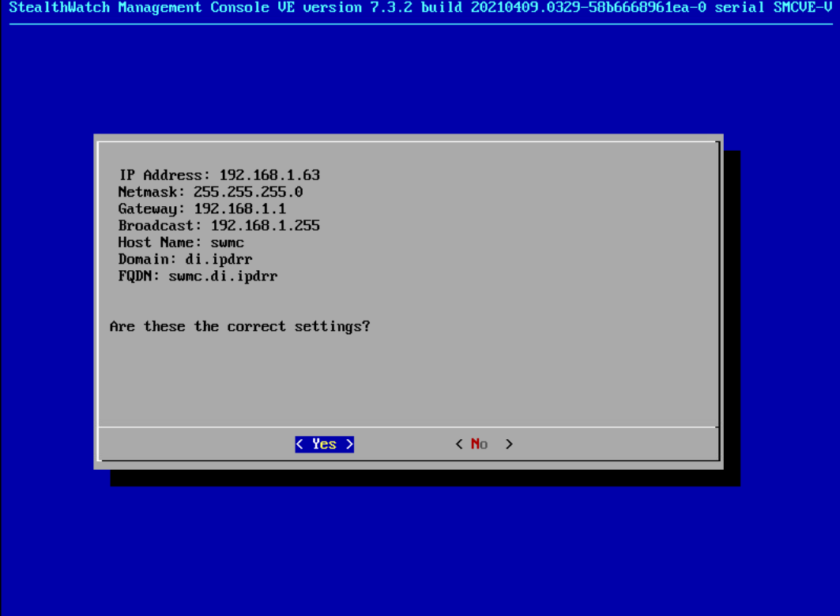Click the red N hotkey letter in No
The height and width of the screenshot is (616, 840).
click(475, 444)
